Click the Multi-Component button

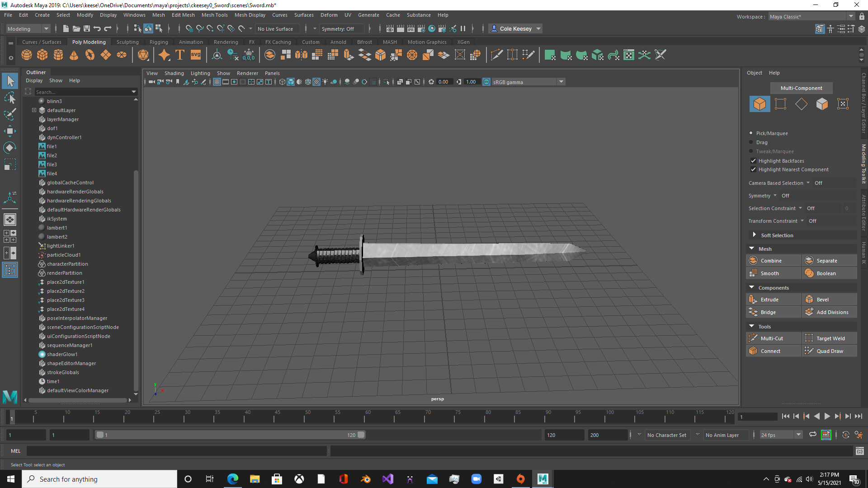click(801, 88)
